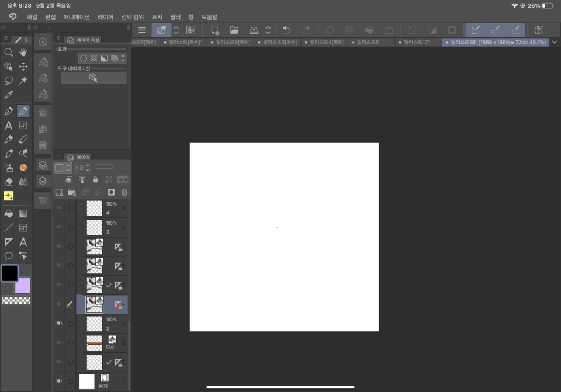Select the black main color swatch
Image resolution: width=561 pixels, height=392 pixels.
10,273
